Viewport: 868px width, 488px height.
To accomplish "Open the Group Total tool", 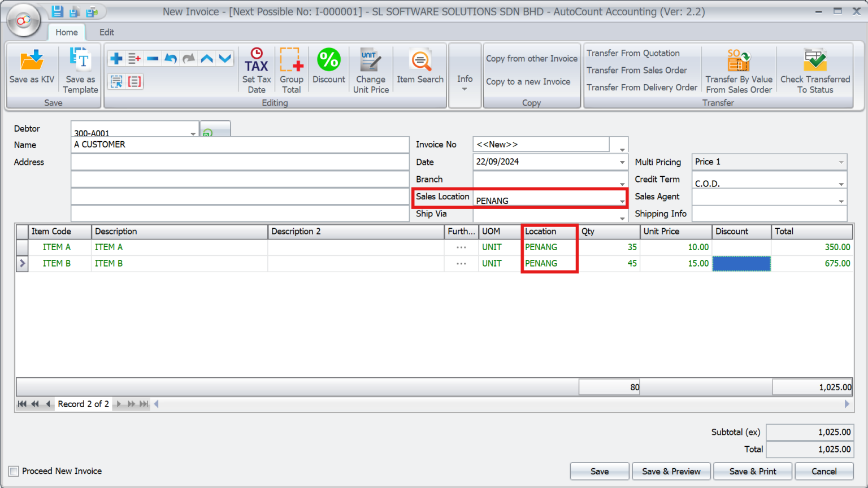I will click(292, 69).
